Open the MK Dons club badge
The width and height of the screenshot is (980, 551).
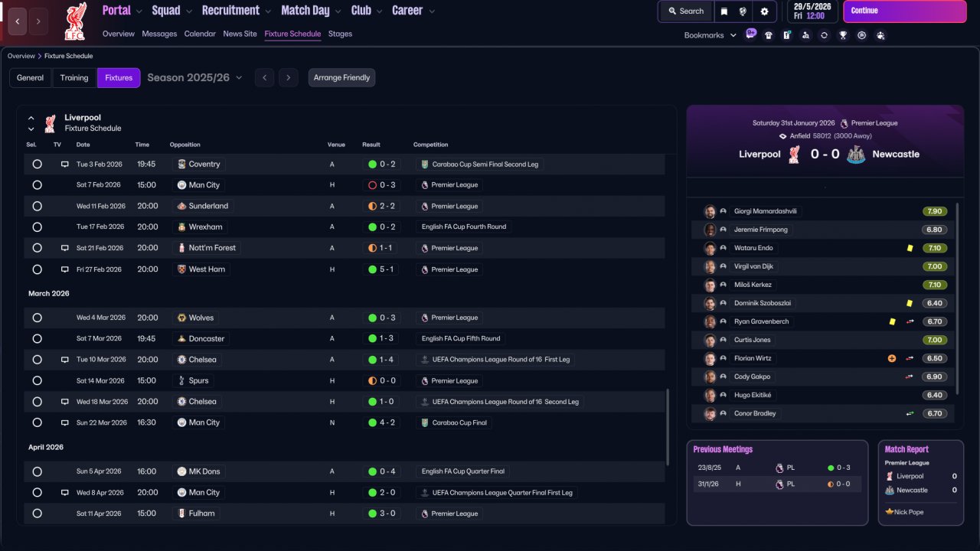[x=181, y=471]
